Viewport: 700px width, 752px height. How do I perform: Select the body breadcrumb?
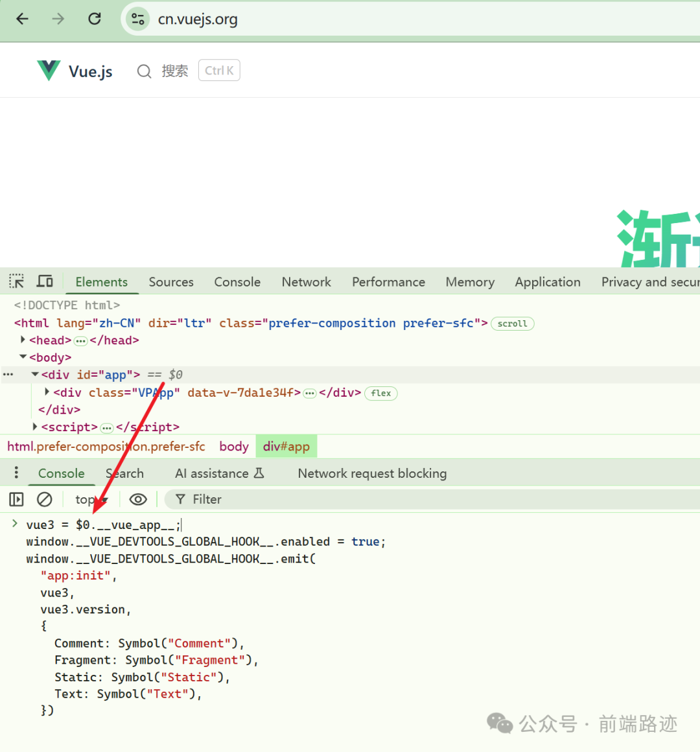(x=234, y=447)
